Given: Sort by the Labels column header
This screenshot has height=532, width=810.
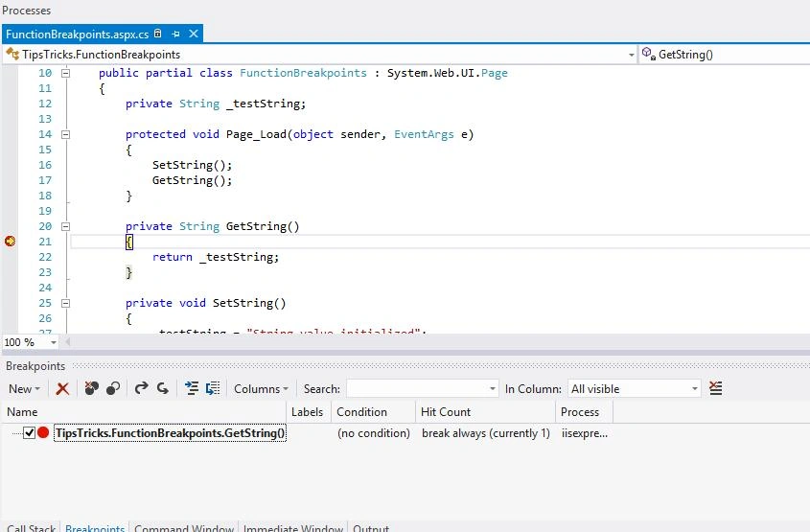Looking at the screenshot, I should pyautogui.click(x=308, y=411).
